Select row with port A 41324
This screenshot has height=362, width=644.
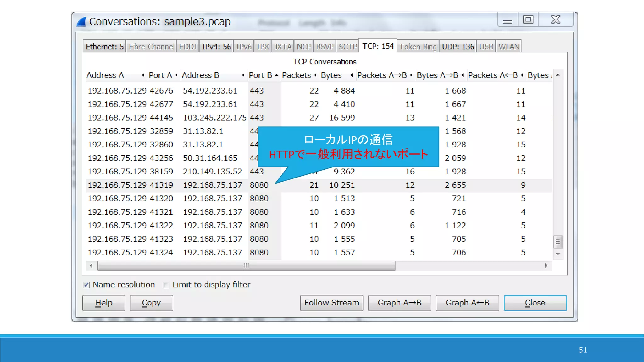point(319,253)
